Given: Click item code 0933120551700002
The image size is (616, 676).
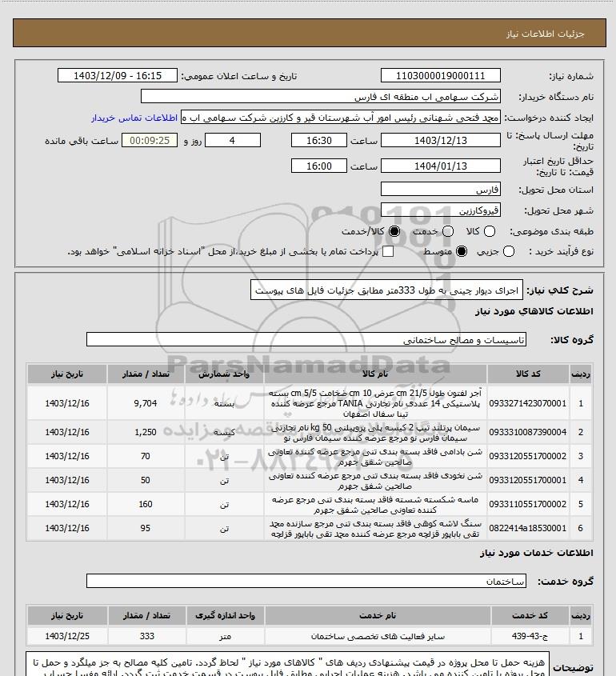Looking at the screenshot, I should click(528, 456).
